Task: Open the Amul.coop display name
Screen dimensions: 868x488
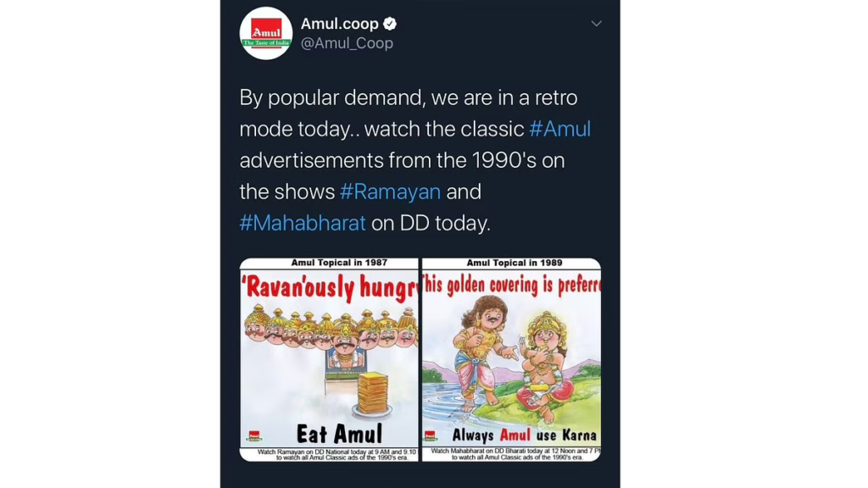Action: (339, 24)
